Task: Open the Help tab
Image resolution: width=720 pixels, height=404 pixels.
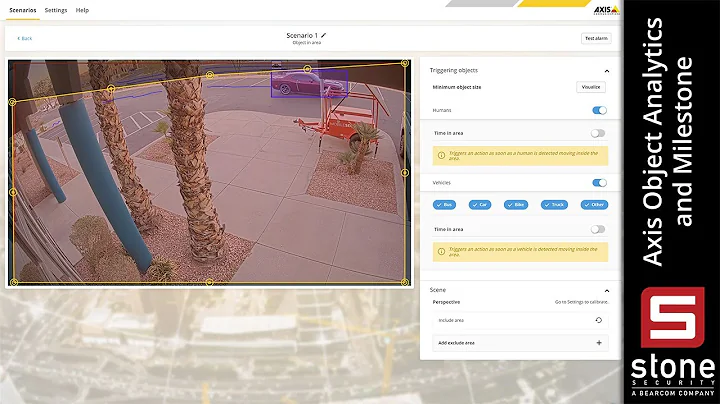Action: (82, 10)
